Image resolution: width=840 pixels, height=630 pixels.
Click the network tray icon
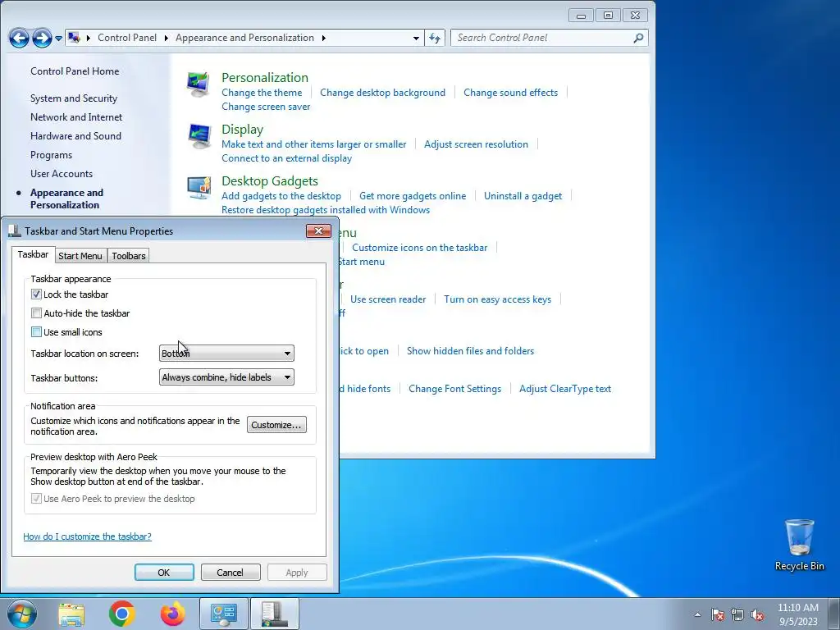coord(737,614)
